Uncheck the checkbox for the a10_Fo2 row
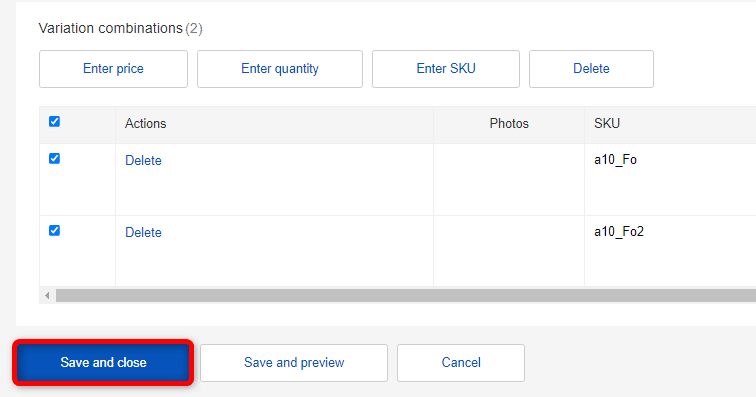The image size is (756, 397). coord(54,231)
